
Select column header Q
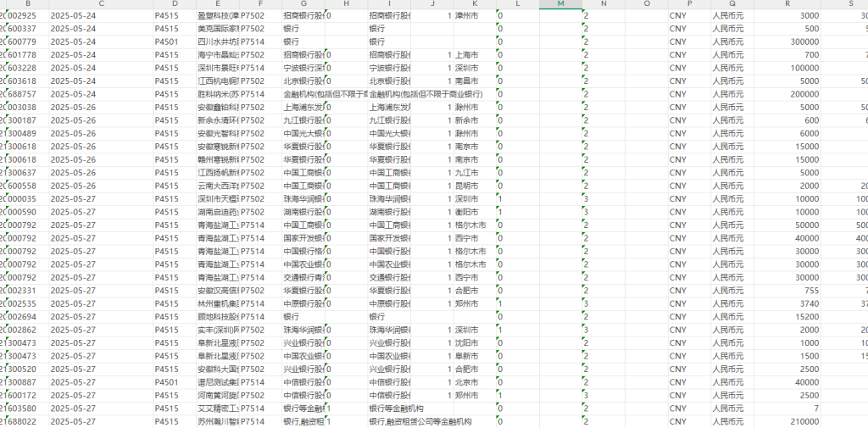click(x=732, y=4)
